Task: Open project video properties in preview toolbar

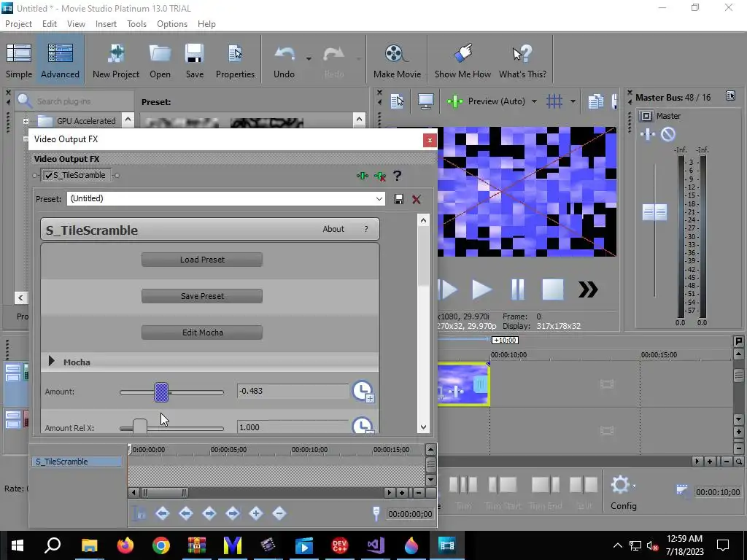Action: pos(397,101)
